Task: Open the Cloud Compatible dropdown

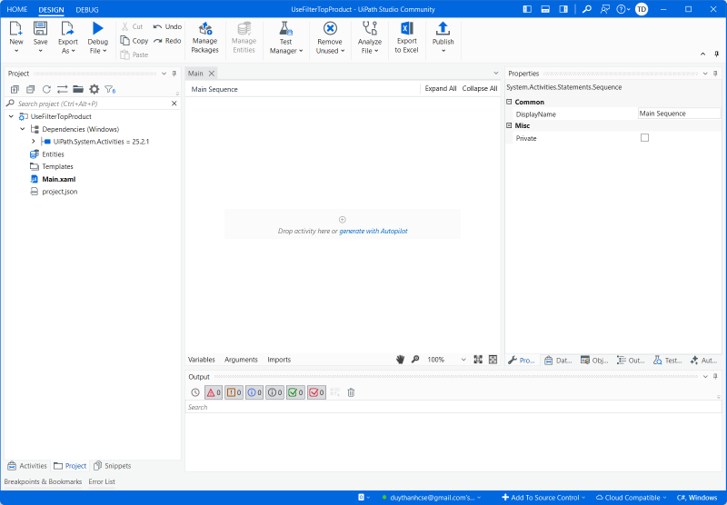Action: [631, 498]
